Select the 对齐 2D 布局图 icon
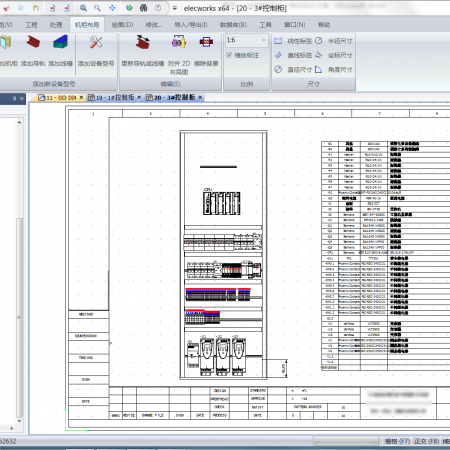The width and height of the screenshot is (450, 450). click(179, 42)
